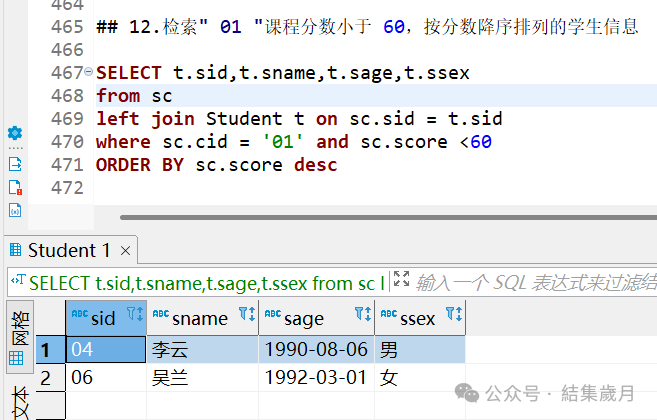Click the ssex cell 男

tap(420, 350)
